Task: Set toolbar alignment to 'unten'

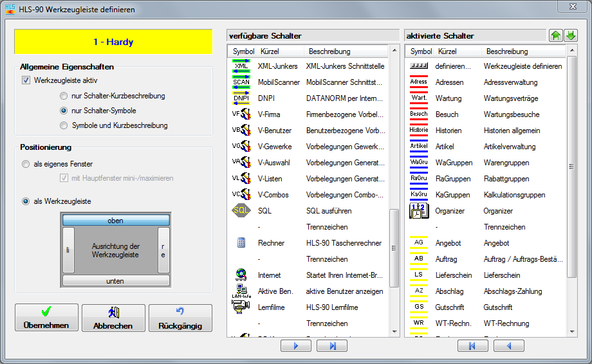Action: click(x=116, y=281)
